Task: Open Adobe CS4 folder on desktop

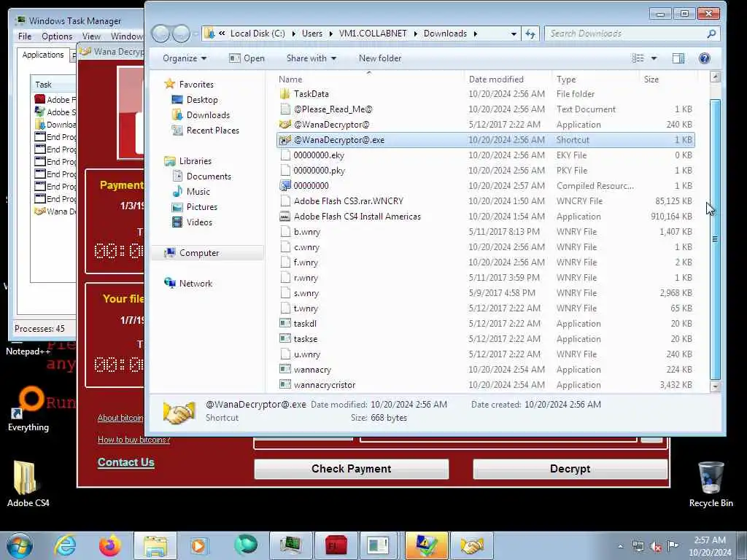Action: click(x=28, y=483)
